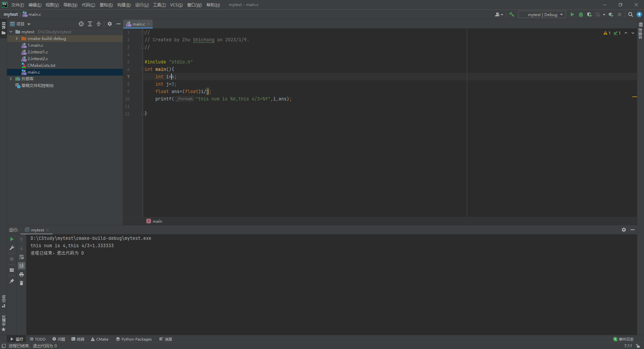Jump to next highlighted error arrow
The width and height of the screenshot is (644, 349).
coord(633,33)
